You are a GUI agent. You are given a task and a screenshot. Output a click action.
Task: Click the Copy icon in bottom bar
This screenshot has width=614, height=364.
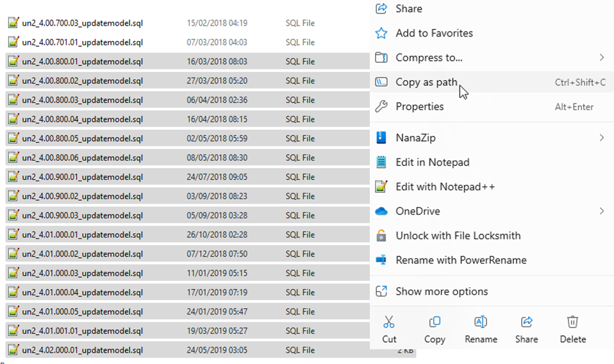pyautogui.click(x=435, y=322)
